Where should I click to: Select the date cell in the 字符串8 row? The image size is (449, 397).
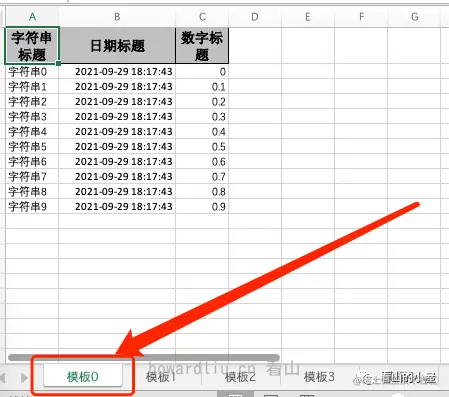[x=117, y=191]
